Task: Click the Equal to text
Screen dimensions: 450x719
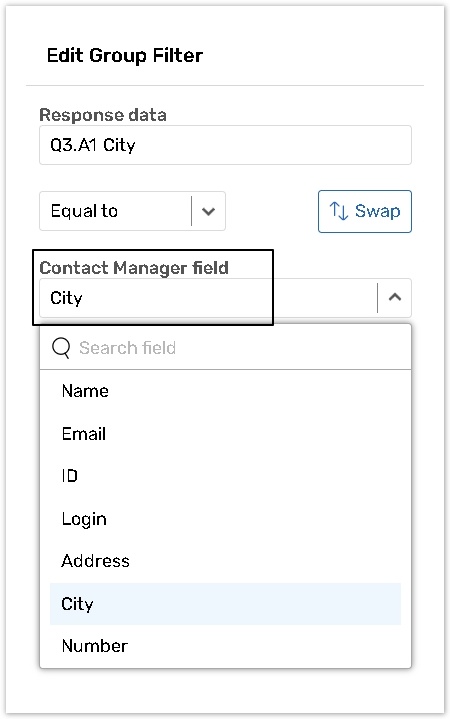Action: tap(84, 211)
